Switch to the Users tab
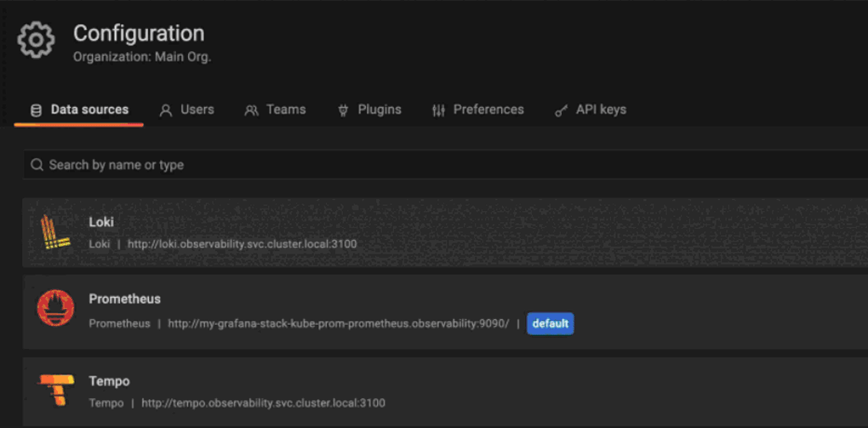868x428 pixels. [186, 110]
